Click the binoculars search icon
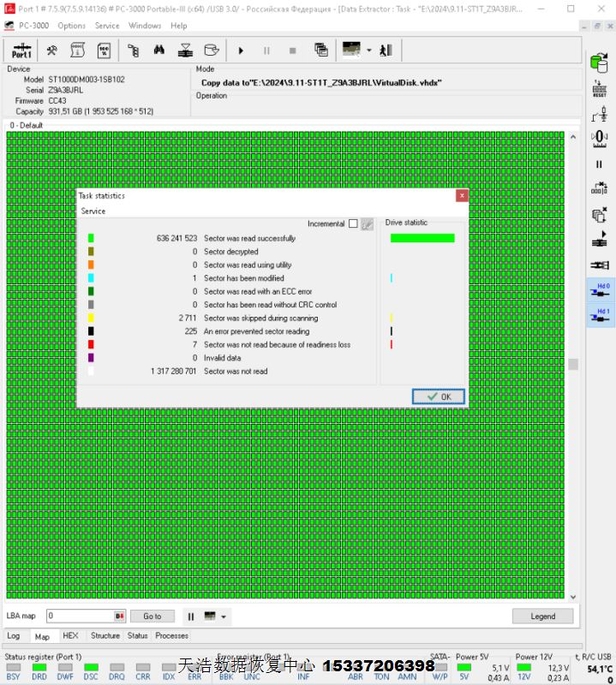Viewport: 616px width, 685px height. [x=158, y=51]
